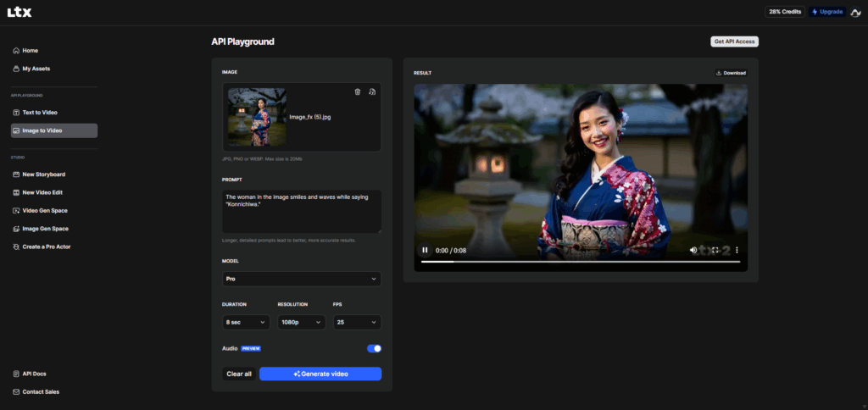Click inside the prompt text box
Image resolution: width=868 pixels, height=410 pixels.
(x=301, y=210)
